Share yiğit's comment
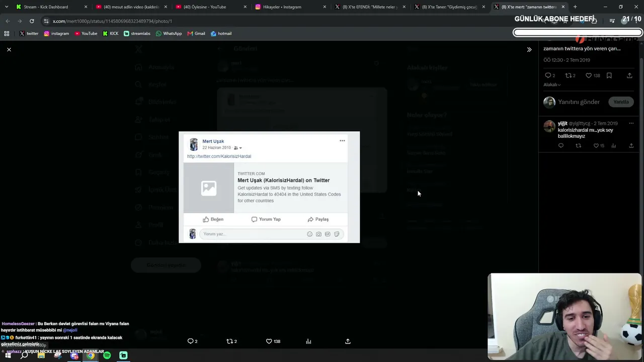Screen dimensions: 644x362 click(631, 146)
